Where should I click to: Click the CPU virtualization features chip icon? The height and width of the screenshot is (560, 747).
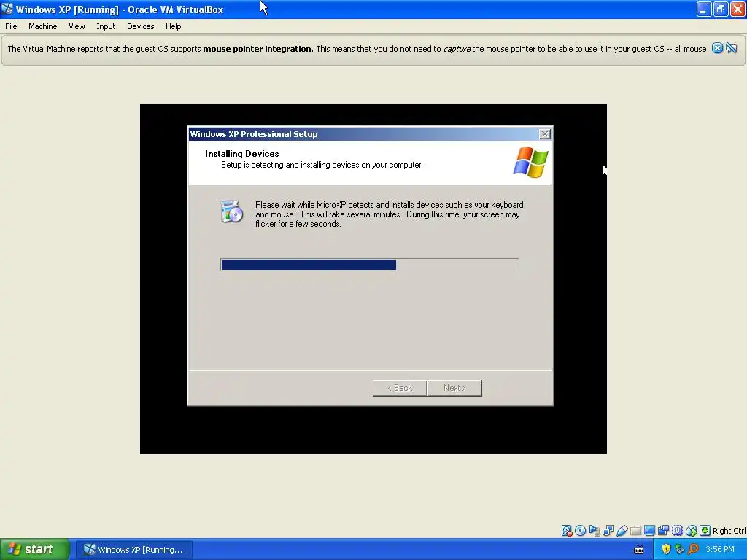(x=678, y=531)
